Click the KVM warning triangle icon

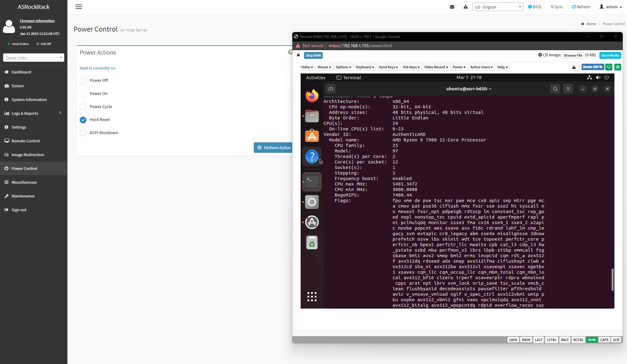pos(574,67)
